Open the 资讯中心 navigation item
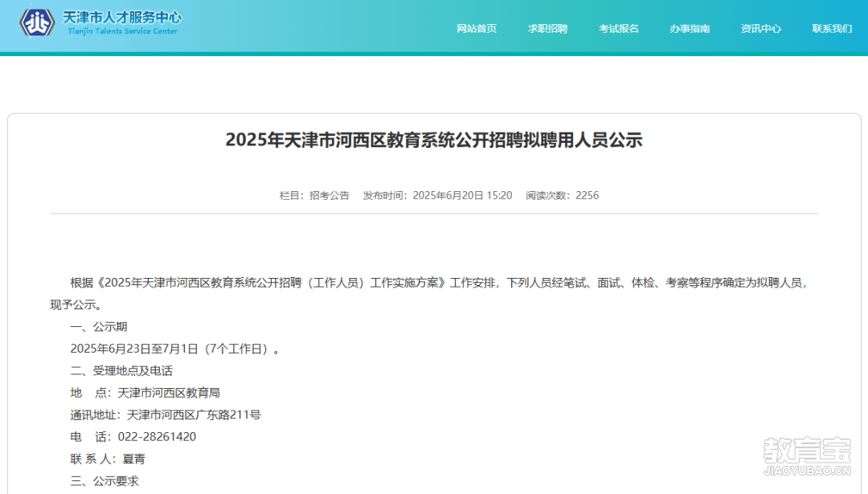868x494 pixels. click(x=760, y=29)
